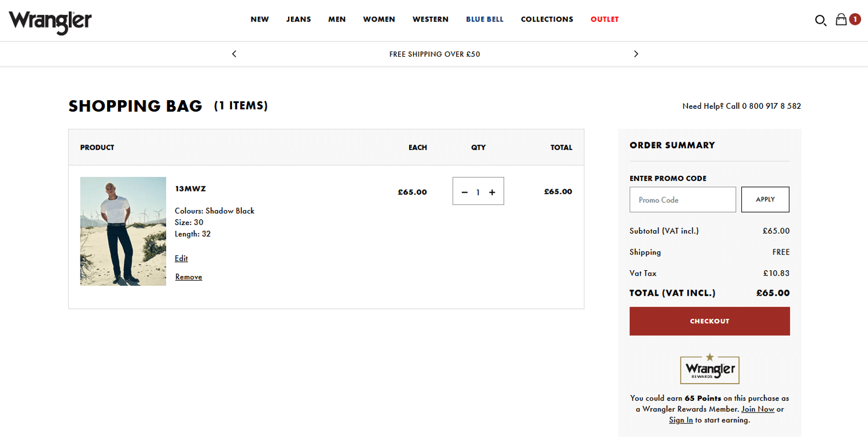This screenshot has width=868, height=442.
Task: Click Join Now rewards link
Action: 757,409
